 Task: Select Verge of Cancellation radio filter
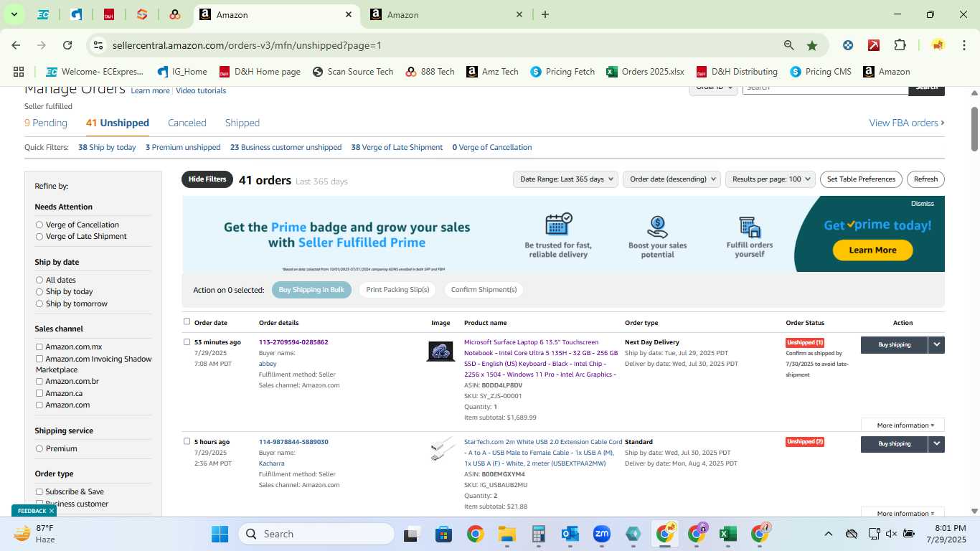[x=39, y=225]
